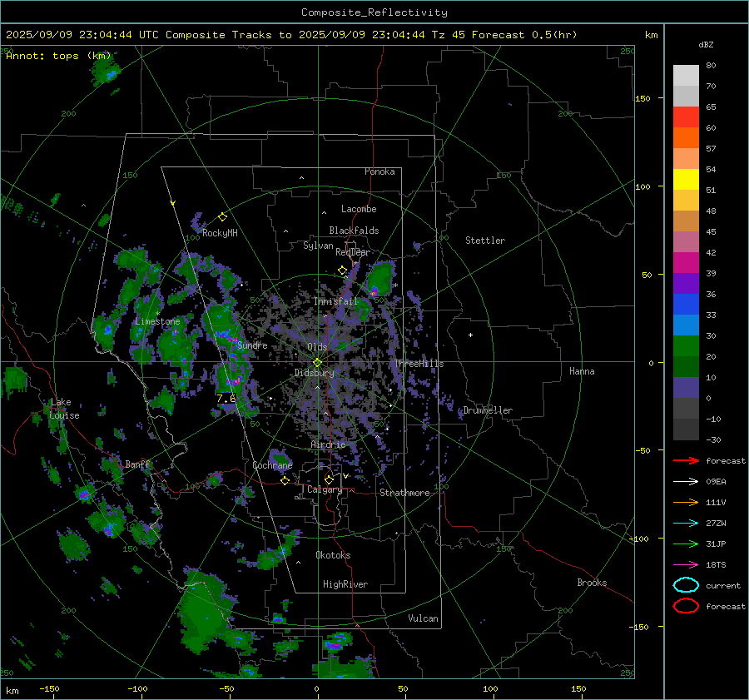Click the white 09EA arrow in the legend
749x700 pixels.
pos(686,482)
